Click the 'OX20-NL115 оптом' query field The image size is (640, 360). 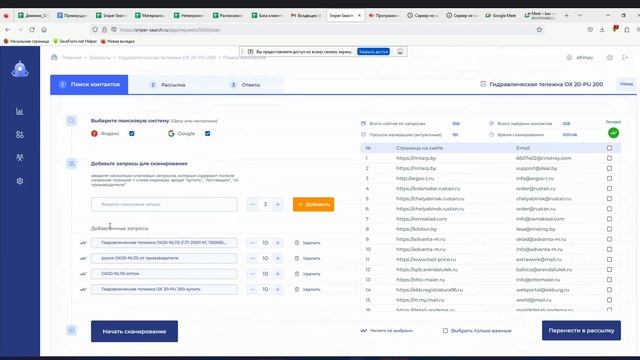(164, 274)
